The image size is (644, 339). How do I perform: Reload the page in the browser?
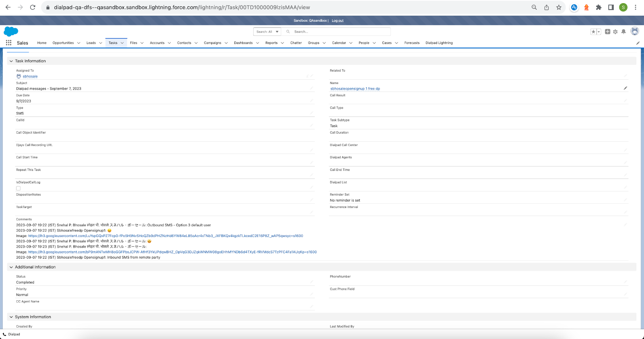coord(33,7)
